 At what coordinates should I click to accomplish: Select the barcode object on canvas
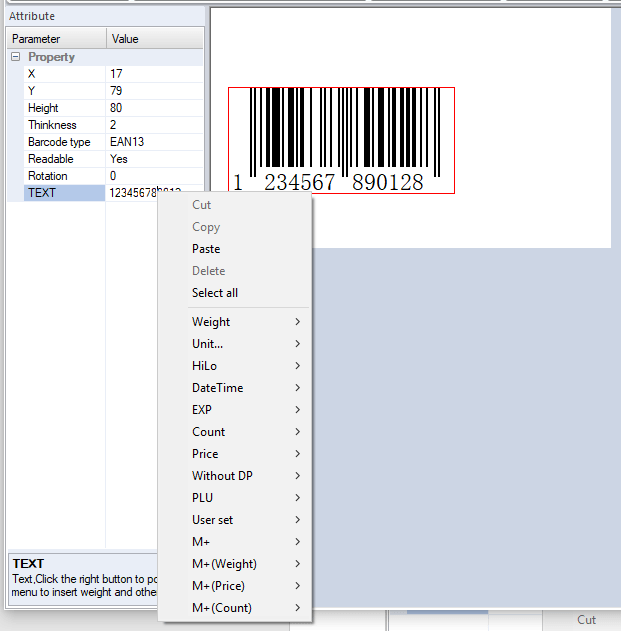point(341,140)
